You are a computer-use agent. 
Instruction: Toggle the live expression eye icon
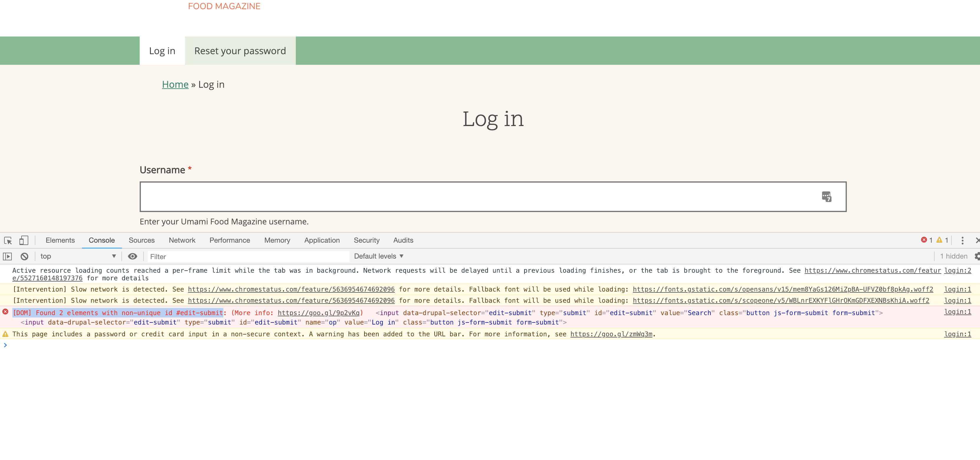click(132, 256)
